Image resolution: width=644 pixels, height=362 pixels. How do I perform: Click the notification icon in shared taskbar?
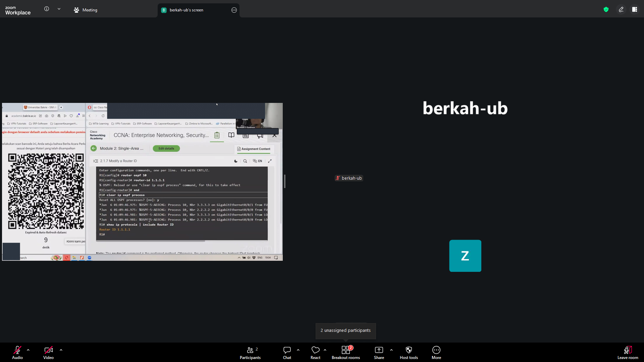click(276, 258)
